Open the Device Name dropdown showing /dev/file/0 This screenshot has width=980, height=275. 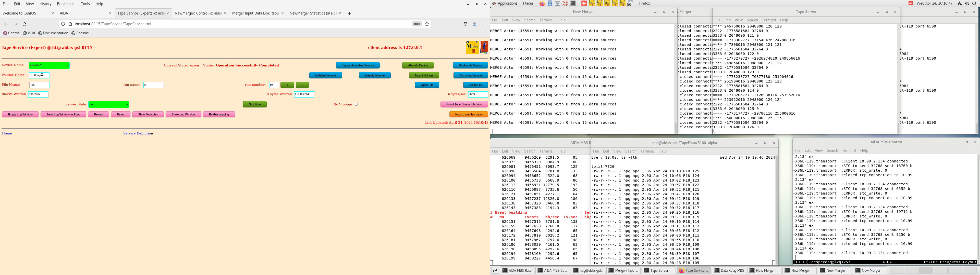(49, 65)
